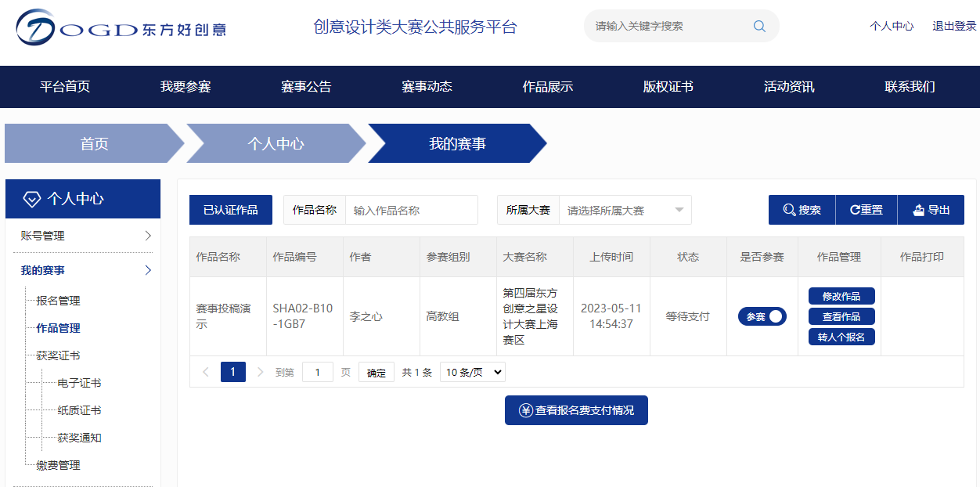Viewport: 980px width, 487px height.
Task: Click the 已认证作品 tab button
Action: click(x=231, y=210)
